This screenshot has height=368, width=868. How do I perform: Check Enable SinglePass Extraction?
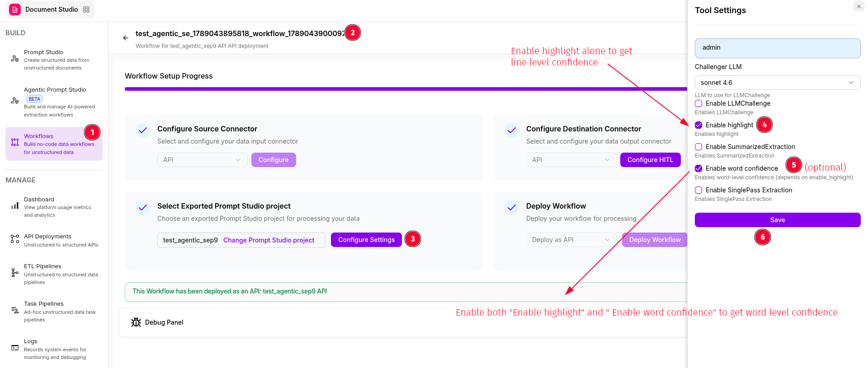tap(698, 190)
